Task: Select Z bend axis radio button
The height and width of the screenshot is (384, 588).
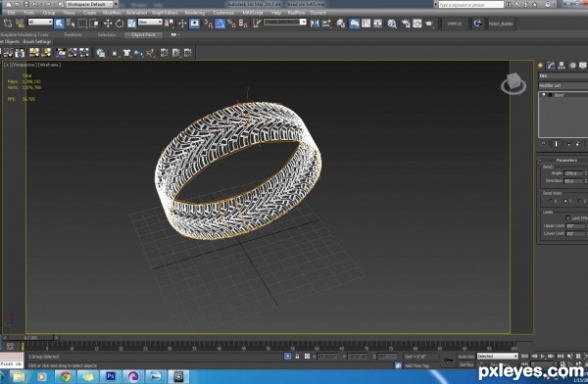Action: (579, 202)
